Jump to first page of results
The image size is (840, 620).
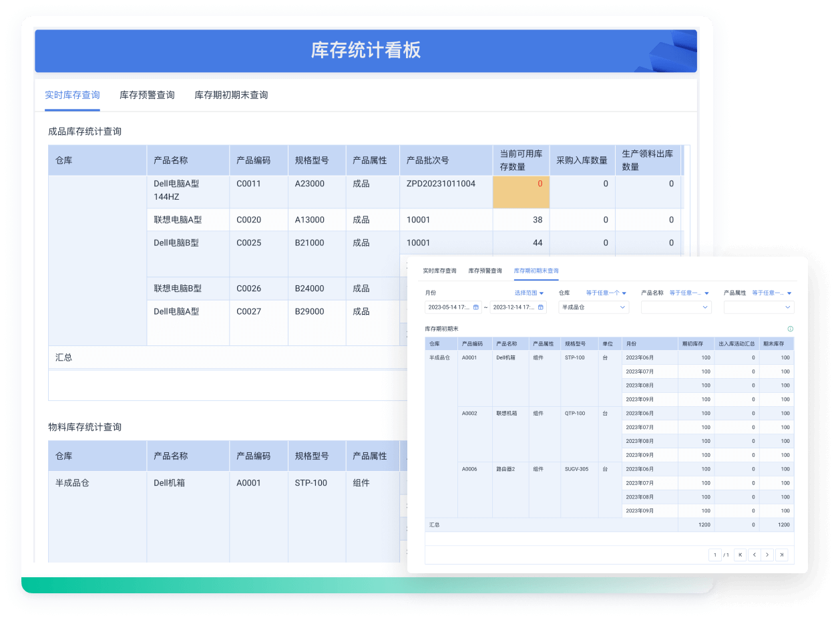pyautogui.click(x=740, y=555)
